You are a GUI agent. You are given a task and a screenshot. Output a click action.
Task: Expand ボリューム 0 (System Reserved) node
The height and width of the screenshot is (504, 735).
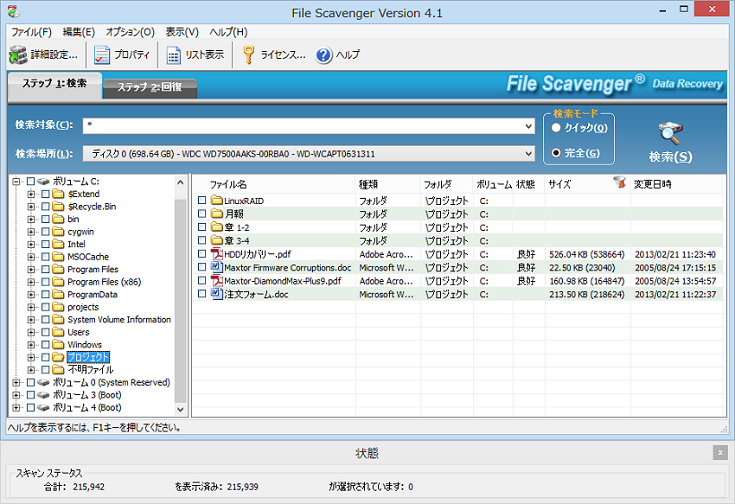16,383
